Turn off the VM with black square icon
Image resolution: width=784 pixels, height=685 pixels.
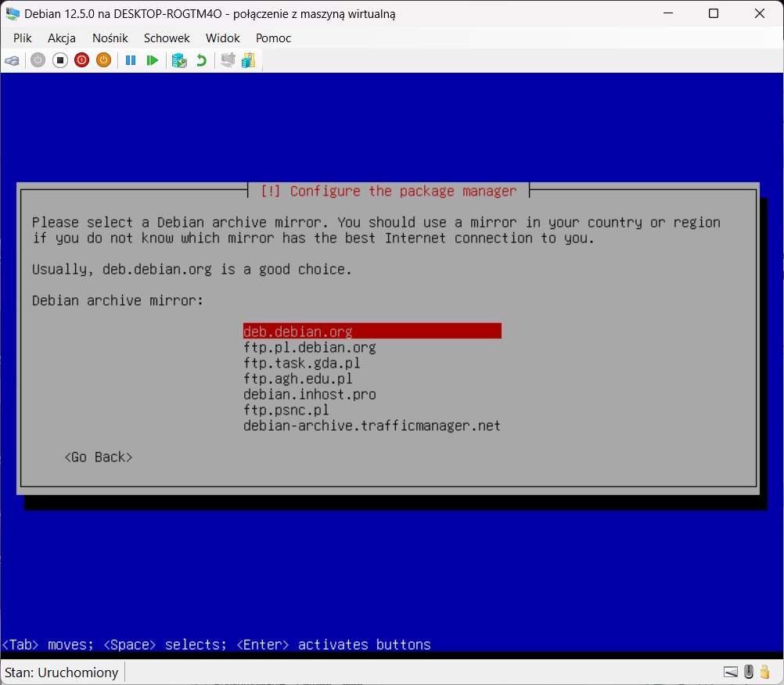tap(60, 60)
